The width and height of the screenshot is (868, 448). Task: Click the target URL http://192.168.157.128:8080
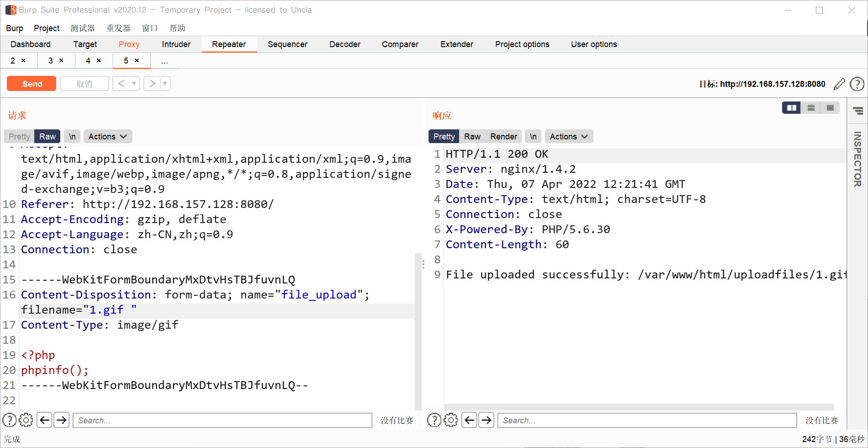773,84
